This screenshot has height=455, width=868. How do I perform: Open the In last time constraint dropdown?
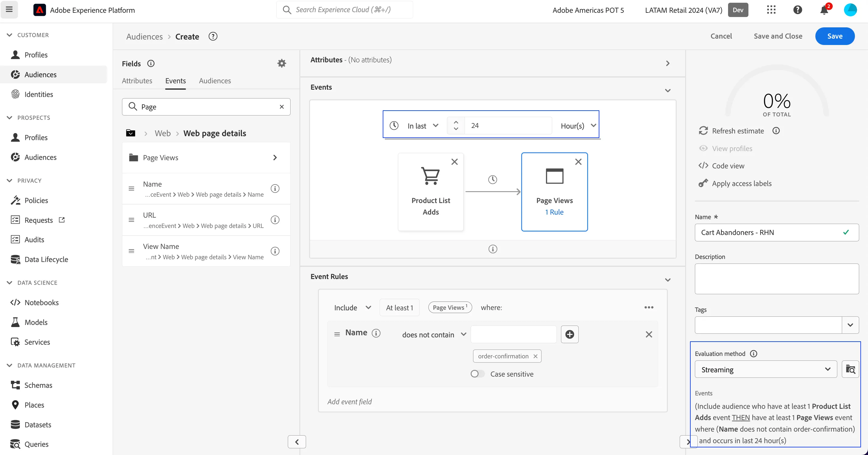pyautogui.click(x=423, y=126)
